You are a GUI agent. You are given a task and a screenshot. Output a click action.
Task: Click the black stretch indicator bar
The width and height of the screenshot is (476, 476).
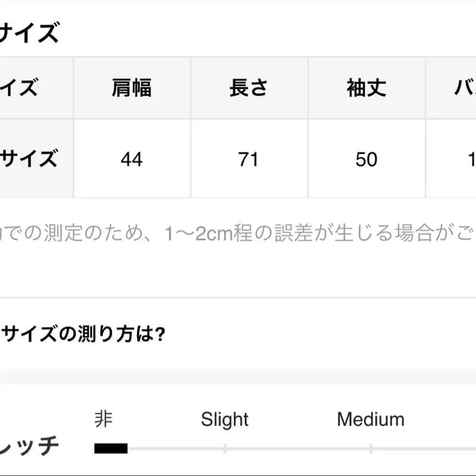click(x=111, y=449)
